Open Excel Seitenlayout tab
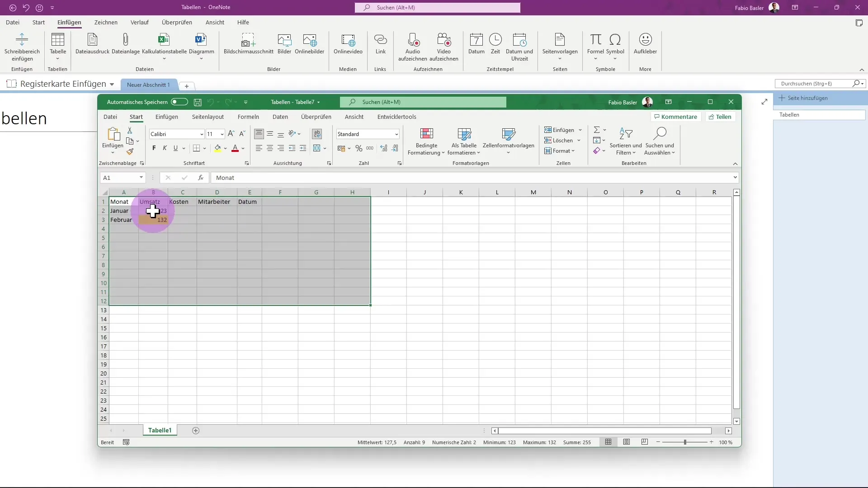This screenshot has height=488, width=868. (208, 117)
